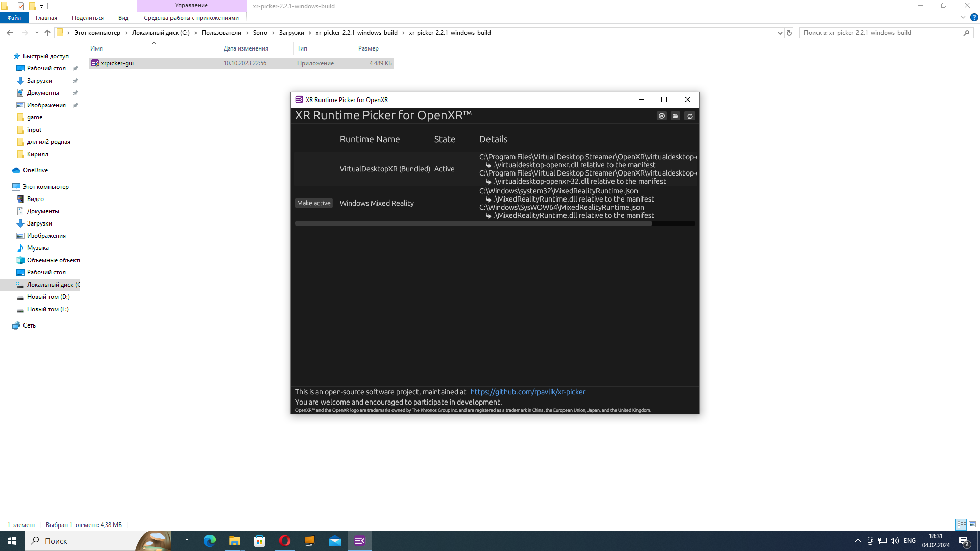
Task: Click the taskbar Поиск search box
Action: (x=97, y=541)
